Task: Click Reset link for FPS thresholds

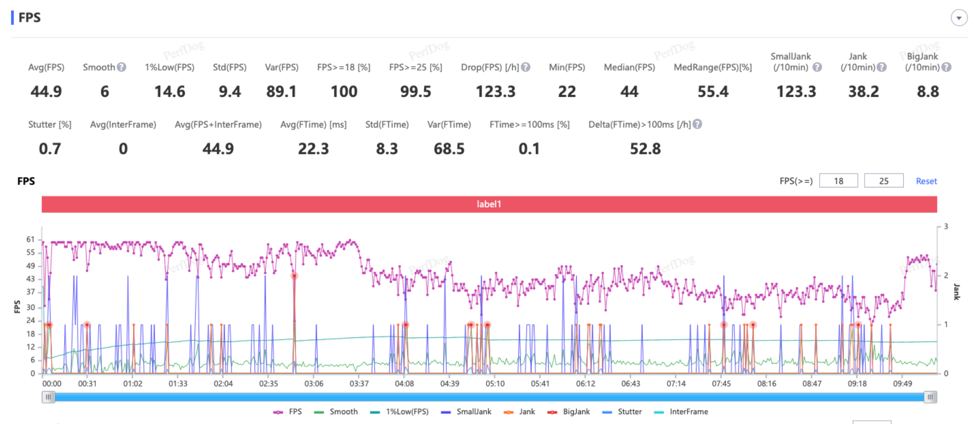Action: pos(926,181)
